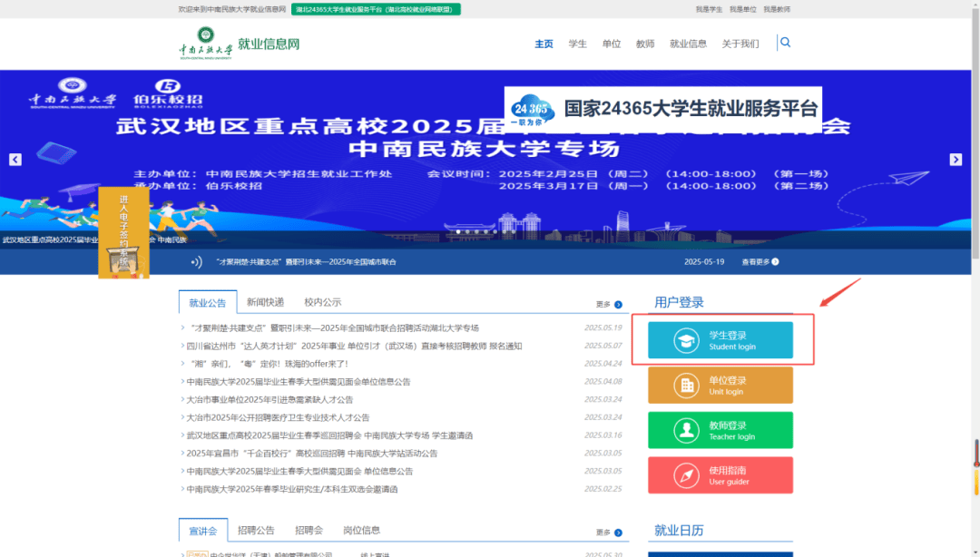Click the building icon on unit login
Viewport: 980px width, 557px height.
(x=686, y=386)
